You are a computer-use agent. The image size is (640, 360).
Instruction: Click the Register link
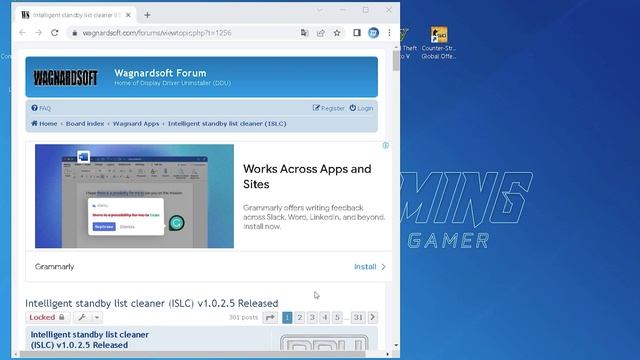pyautogui.click(x=329, y=108)
